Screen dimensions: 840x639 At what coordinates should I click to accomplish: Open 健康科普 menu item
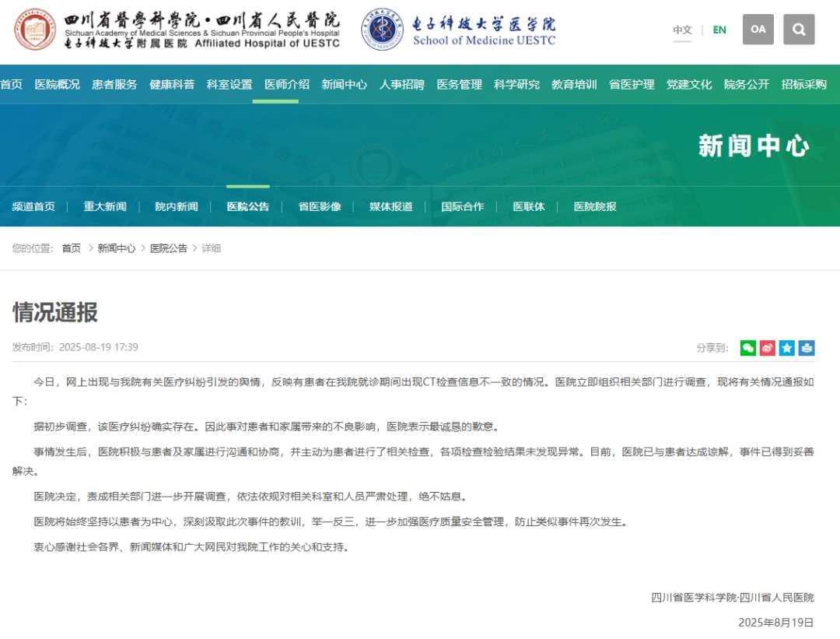172,85
